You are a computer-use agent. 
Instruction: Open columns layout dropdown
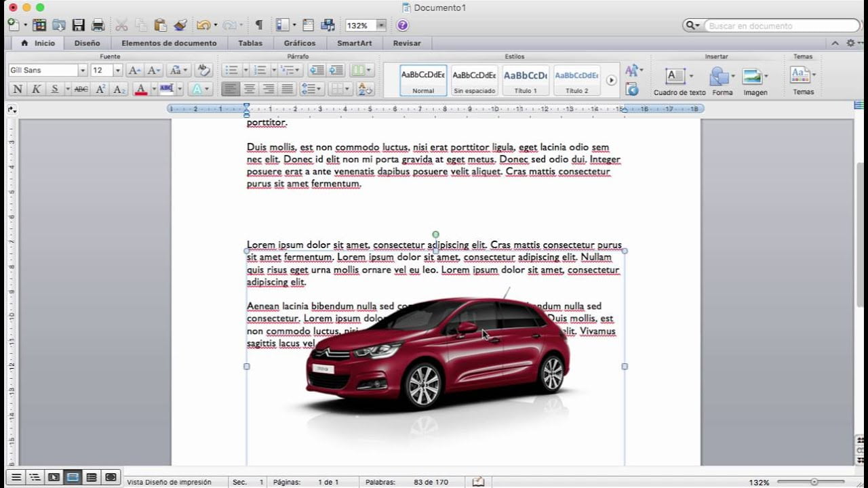pos(361,70)
